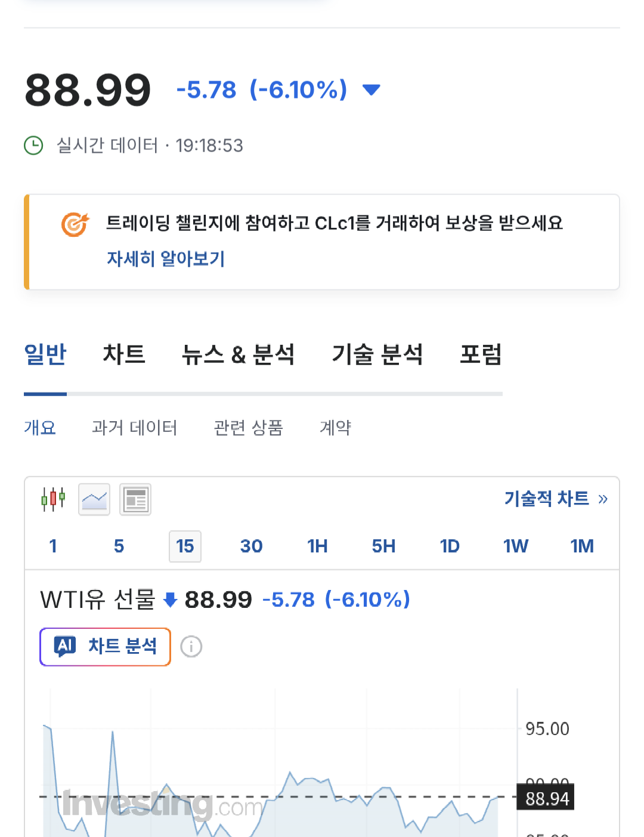Open the 차트 tab
The height and width of the screenshot is (837, 644).
(x=124, y=354)
